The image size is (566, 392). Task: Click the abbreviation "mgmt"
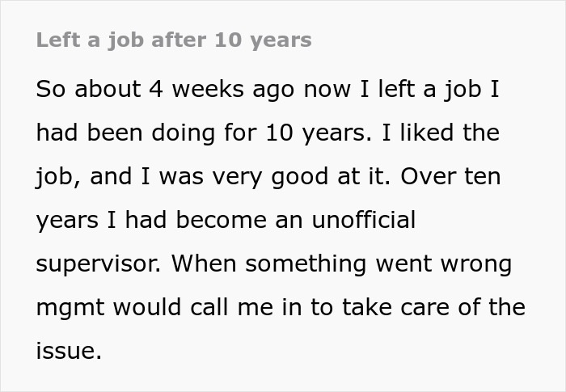click(x=72, y=308)
